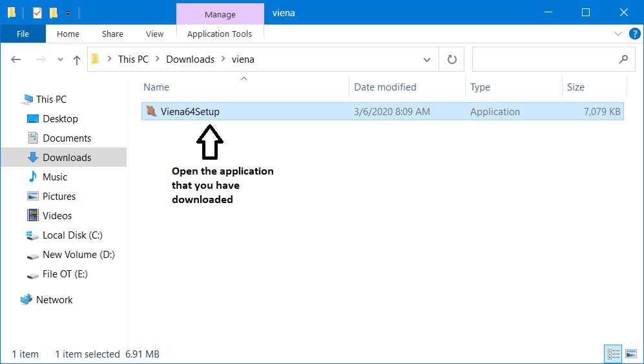Open Desktop in the navigation pane
Viewport: 644px width, 364px height.
pos(60,118)
